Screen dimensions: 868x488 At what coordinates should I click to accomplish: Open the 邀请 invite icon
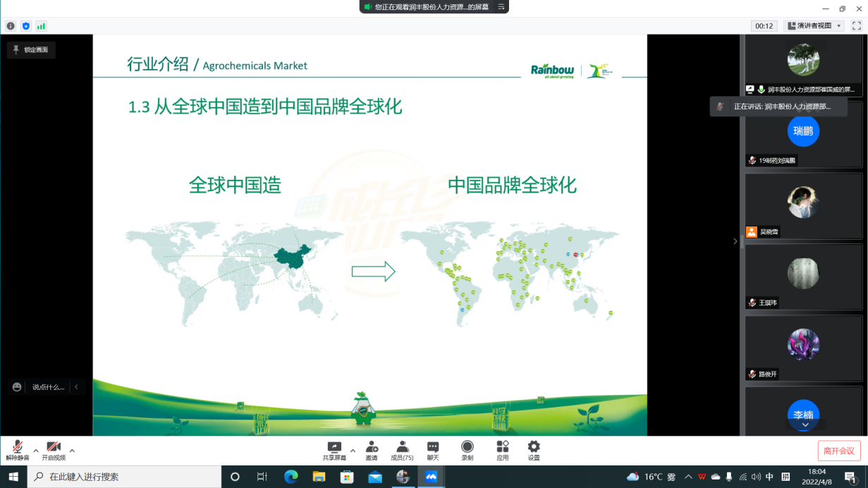tap(371, 450)
